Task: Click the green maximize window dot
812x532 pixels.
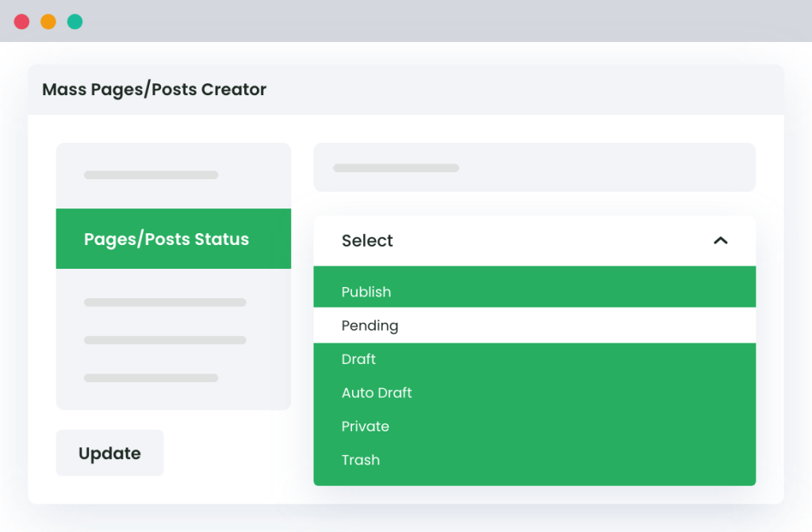Action: (x=75, y=21)
